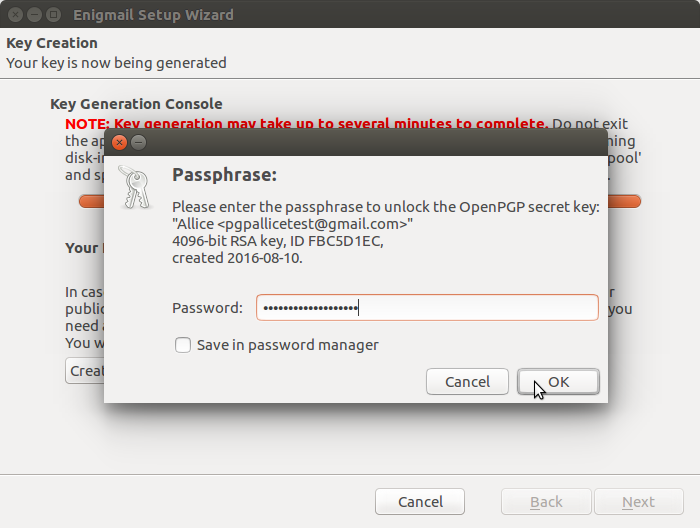700x528 pixels.
Task: Click the partially hidden Create button behind the dialog
Action: [x=85, y=370]
